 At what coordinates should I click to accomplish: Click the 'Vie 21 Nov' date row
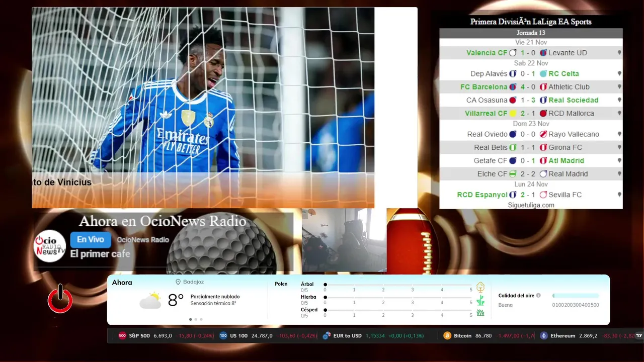pyautogui.click(x=531, y=42)
